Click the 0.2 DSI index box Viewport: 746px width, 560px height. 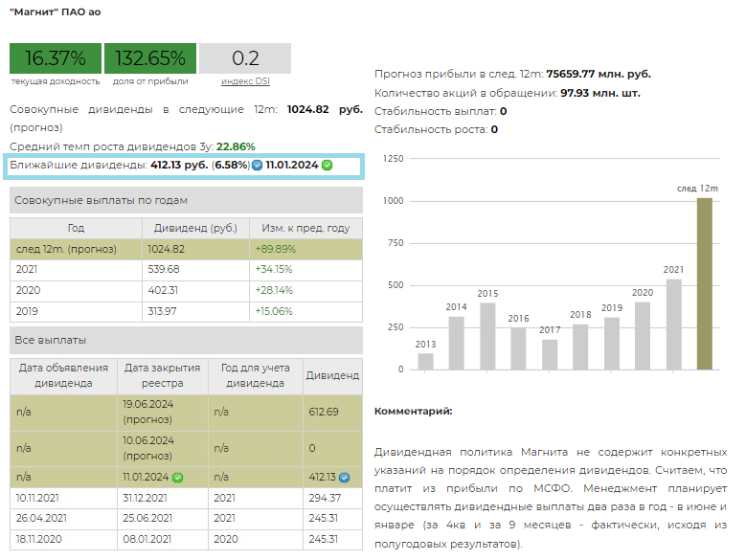tap(245, 58)
